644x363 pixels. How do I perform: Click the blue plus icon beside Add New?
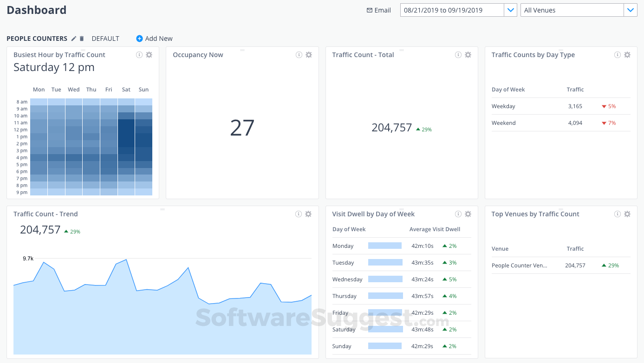139,39
